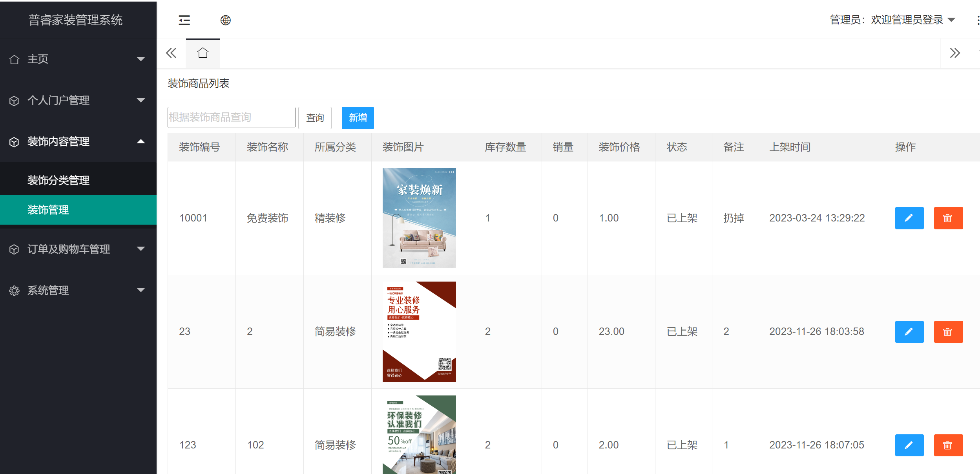Edit the item numbered 23
The width and height of the screenshot is (980, 474).
click(909, 332)
